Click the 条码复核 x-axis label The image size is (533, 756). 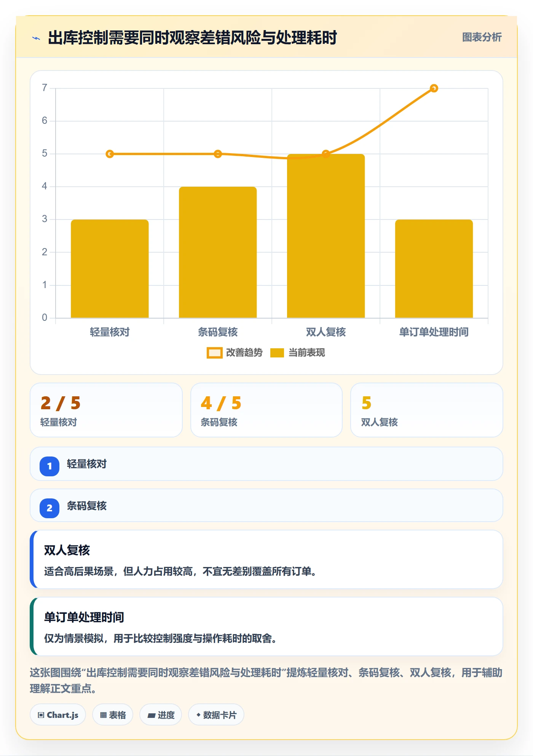218,332
